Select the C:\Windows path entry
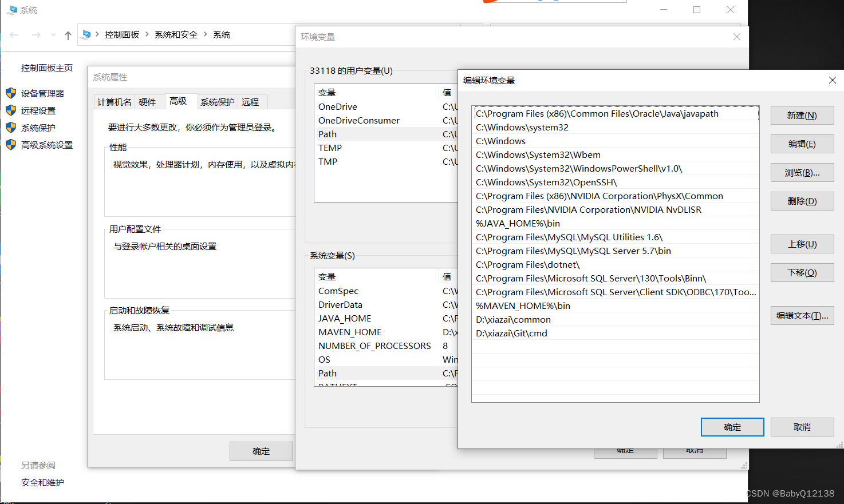This screenshot has height=504, width=844. (x=616, y=141)
